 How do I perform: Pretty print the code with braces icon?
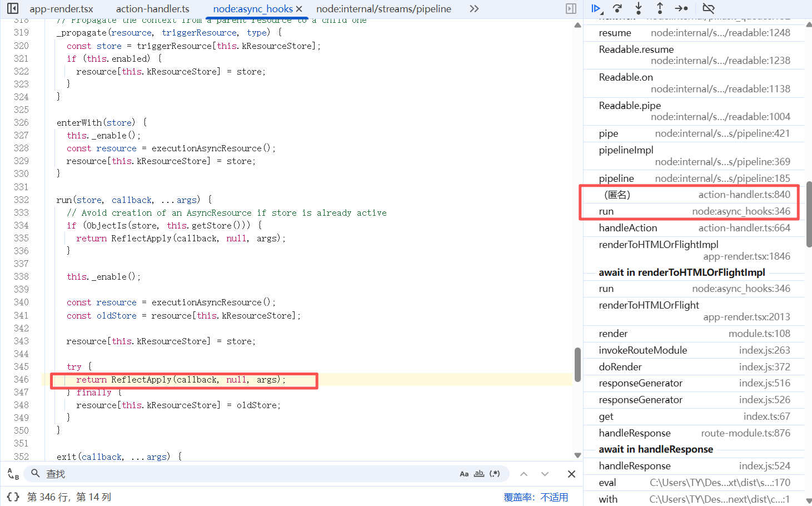click(x=13, y=497)
